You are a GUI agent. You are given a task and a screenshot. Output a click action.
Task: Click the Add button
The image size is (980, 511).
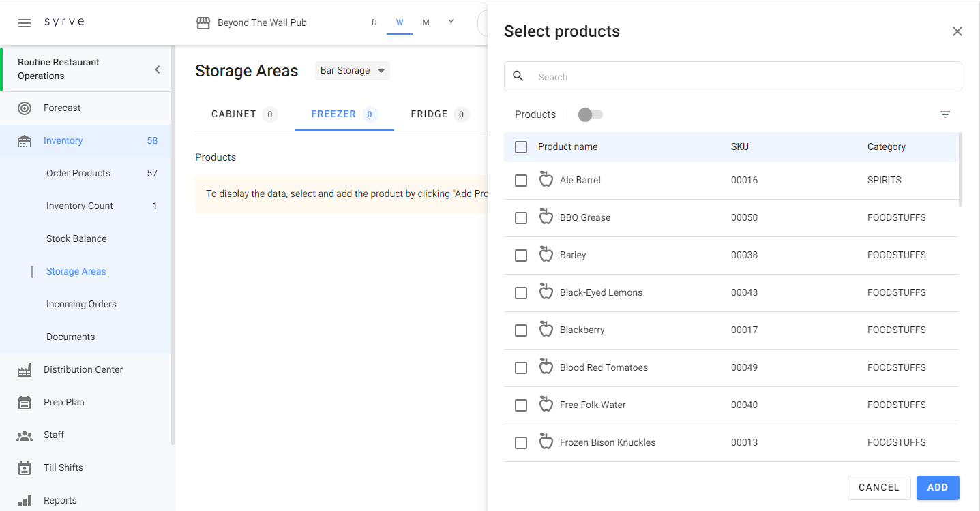[x=937, y=487]
